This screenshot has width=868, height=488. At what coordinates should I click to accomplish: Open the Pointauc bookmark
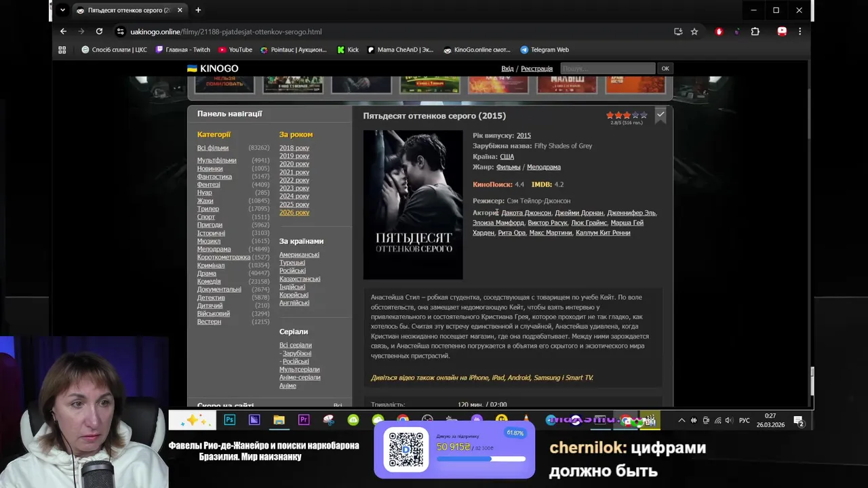point(294,49)
